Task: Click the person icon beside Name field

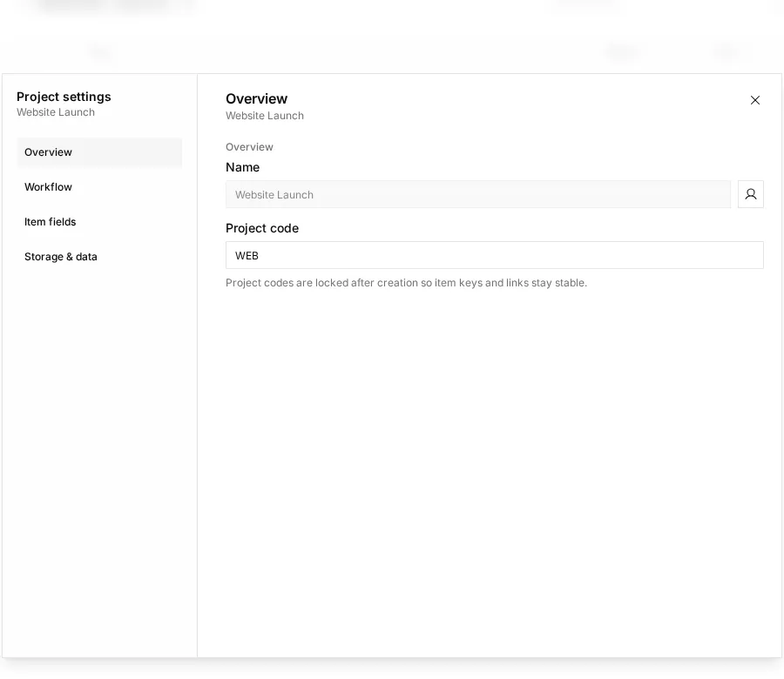Action: click(751, 194)
